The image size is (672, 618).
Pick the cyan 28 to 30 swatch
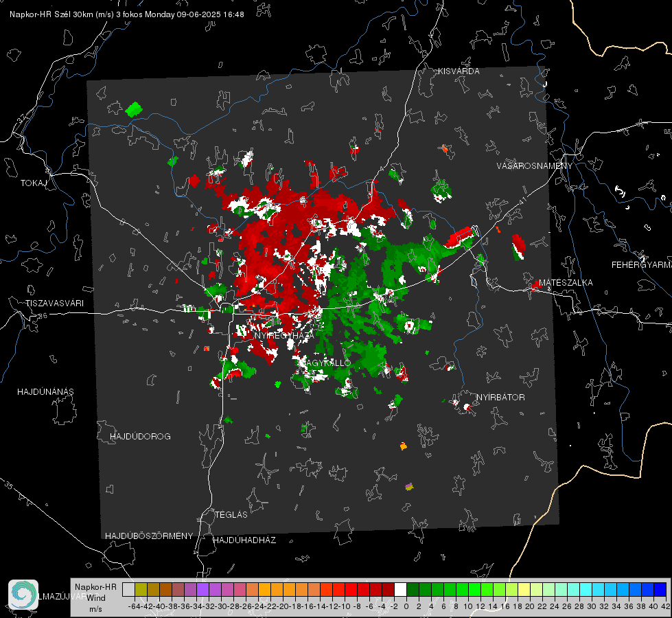tap(586, 589)
